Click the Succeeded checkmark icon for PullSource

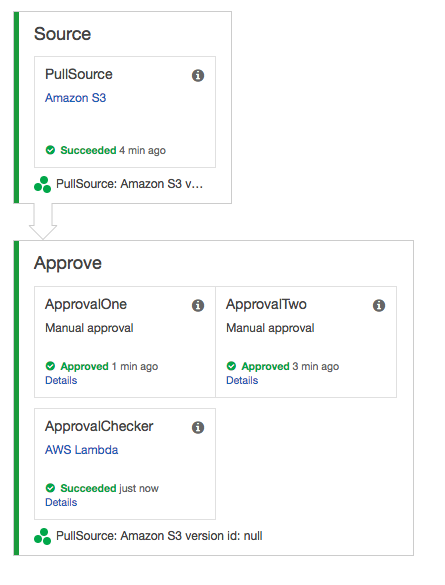pos(50,150)
